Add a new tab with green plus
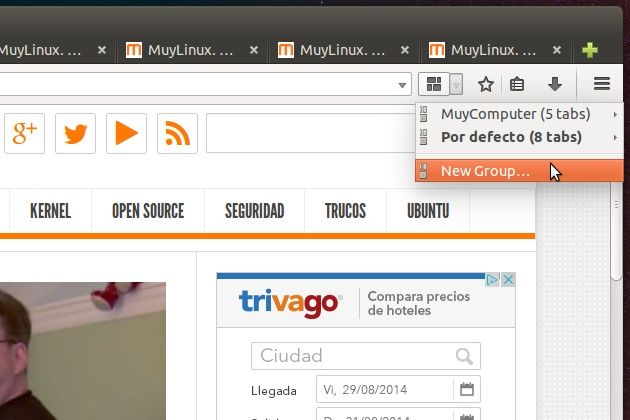Screen dimensions: 630x420 tap(591, 49)
